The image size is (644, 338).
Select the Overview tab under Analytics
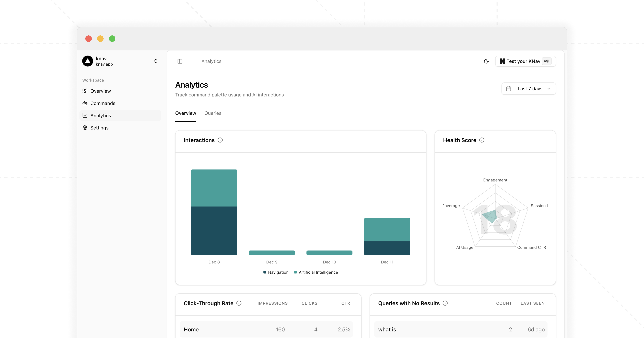(x=186, y=113)
